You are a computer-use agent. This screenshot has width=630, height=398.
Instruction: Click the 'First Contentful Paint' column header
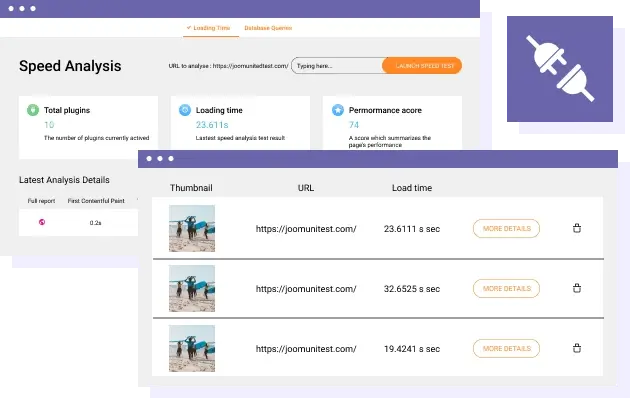(x=96, y=201)
